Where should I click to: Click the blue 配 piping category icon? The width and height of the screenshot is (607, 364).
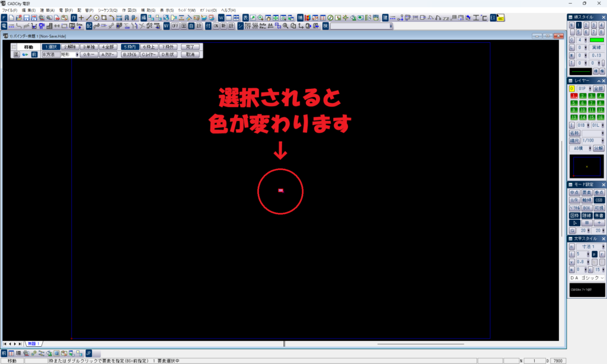tap(89, 26)
